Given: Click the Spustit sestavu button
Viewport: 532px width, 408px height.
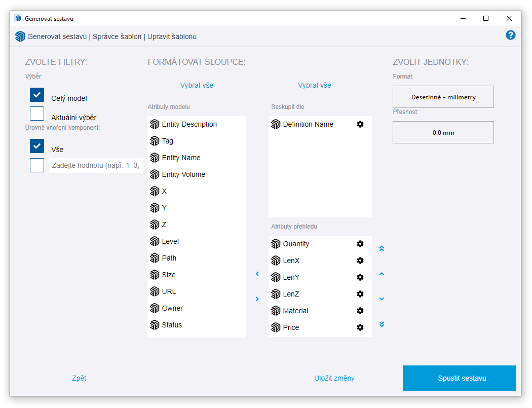Looking at the screenshot, I should [459, 378].
